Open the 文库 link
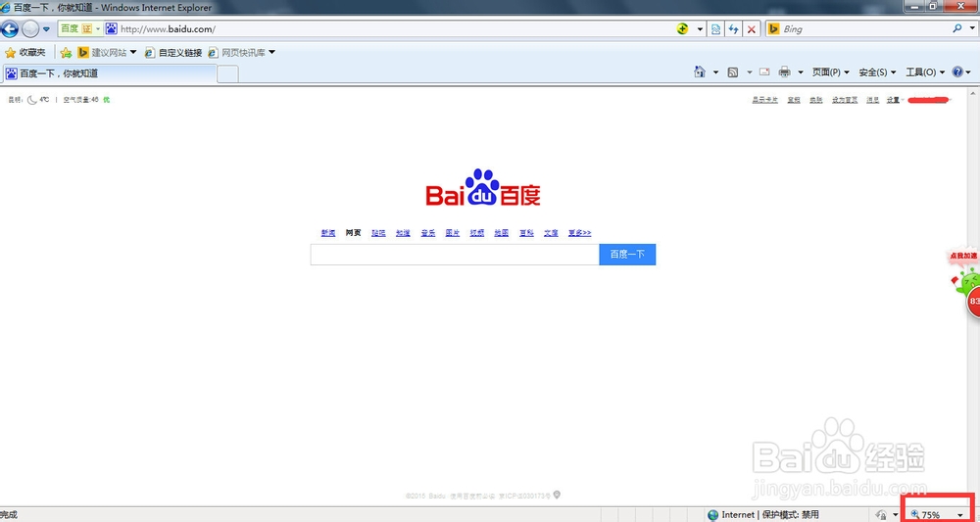This screenshot has width=980, height=522. tap(551, 233)
